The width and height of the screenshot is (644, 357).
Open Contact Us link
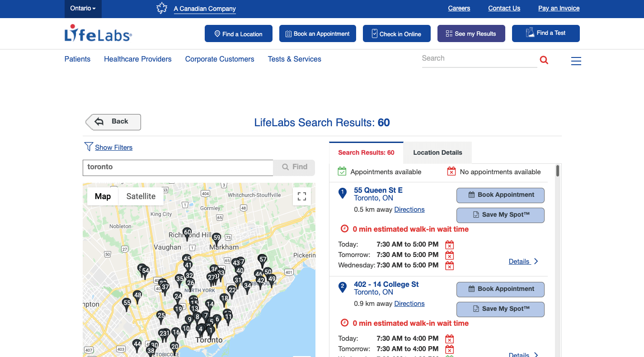pos(504,8)
